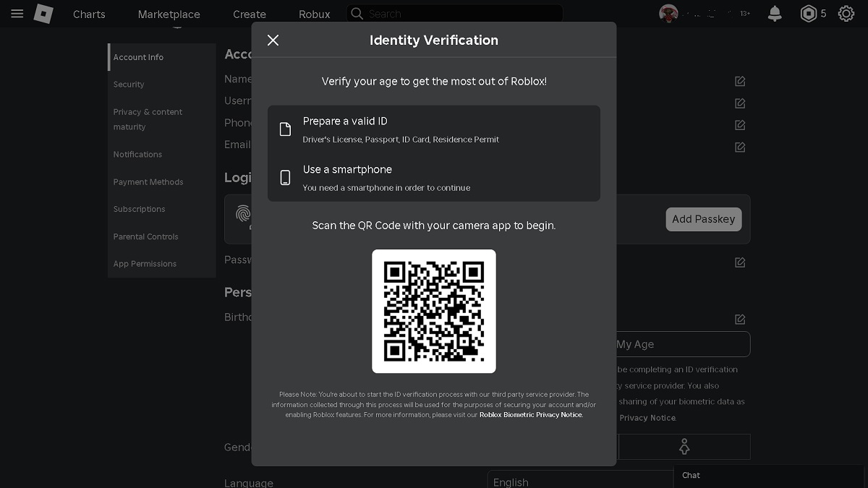
Task: Switch to the Security settings tab
Action: click(128, 84)
